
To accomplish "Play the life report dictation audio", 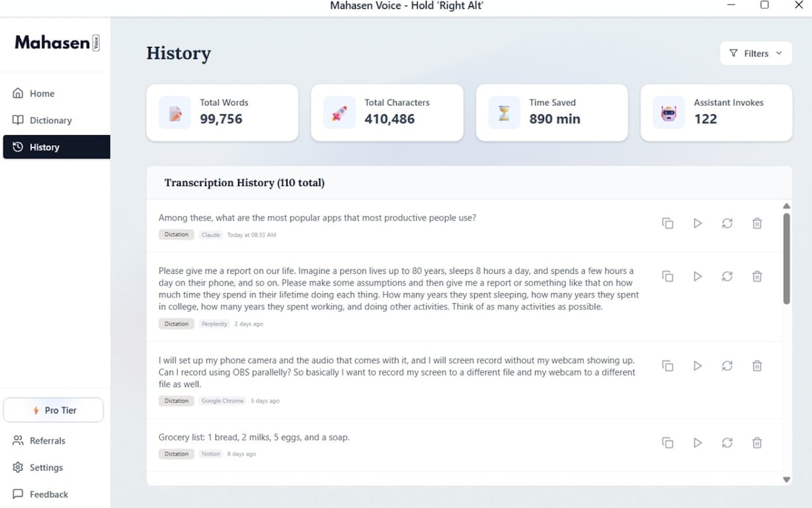I will pos(698,276).
